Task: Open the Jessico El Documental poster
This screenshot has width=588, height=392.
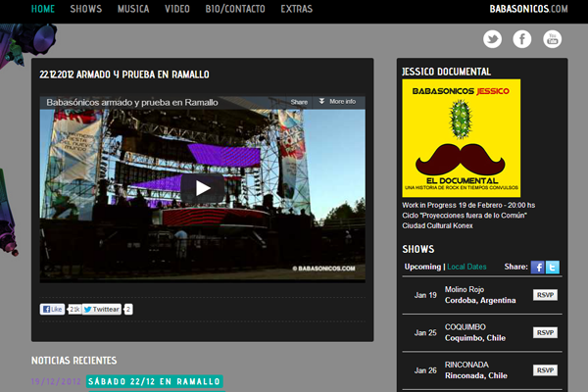Action: point(462,138)
